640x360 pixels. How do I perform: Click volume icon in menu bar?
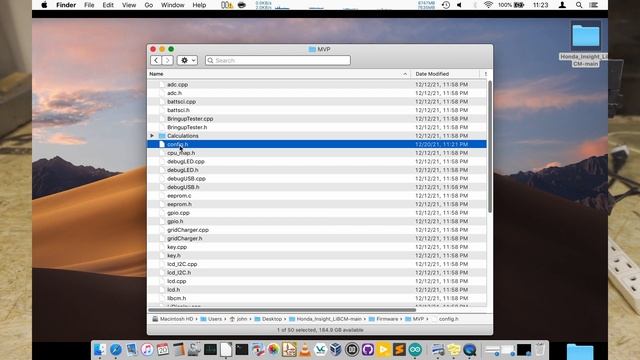[x=460, y=5]
